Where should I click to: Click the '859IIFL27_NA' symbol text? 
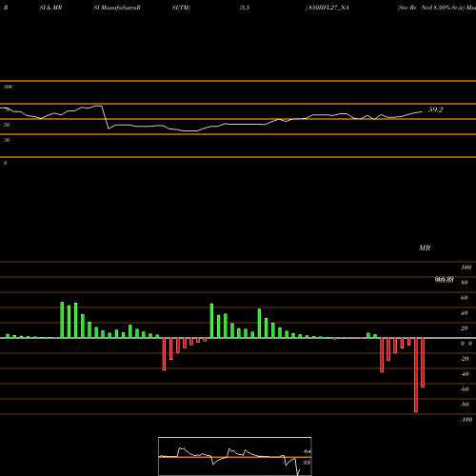pyautogui.click(x=328, y=8)
